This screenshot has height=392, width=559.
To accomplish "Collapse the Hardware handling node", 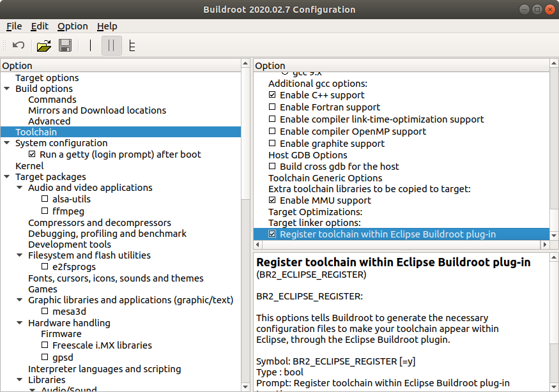I will [20, 323].
